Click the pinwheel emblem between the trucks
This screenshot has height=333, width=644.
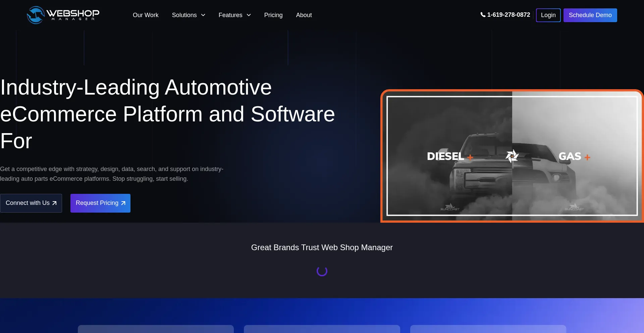tap(512, 156)
